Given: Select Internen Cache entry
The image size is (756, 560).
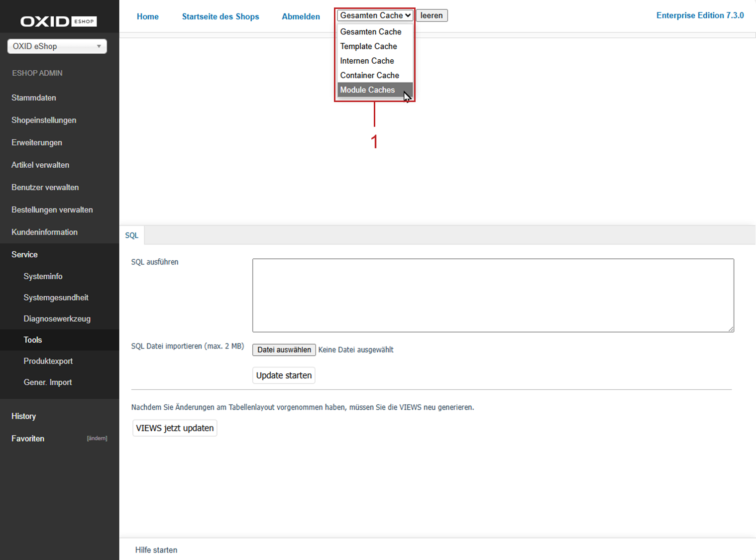Looking at the screenshot, I should (x=367, y=61).
